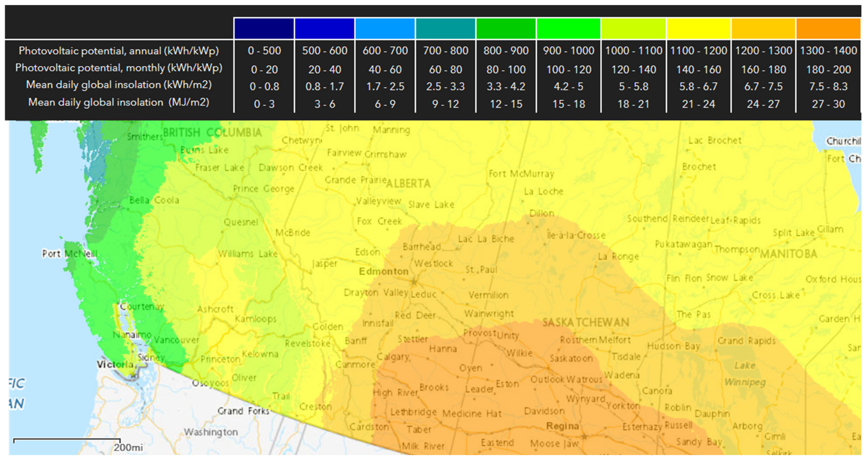
Task: Click the SASKATCHEWAN province label
Action: coord(586,322)
